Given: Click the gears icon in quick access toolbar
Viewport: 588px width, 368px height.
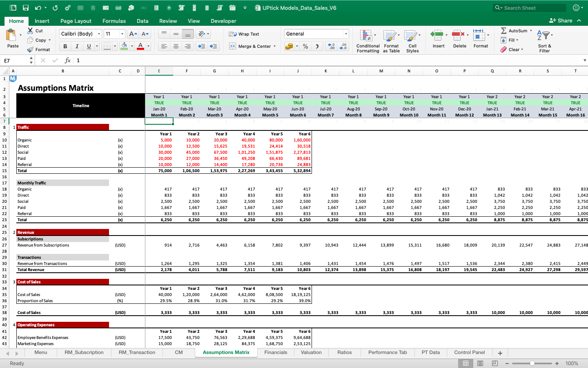Looking at the screenshot, I should 67,8.
